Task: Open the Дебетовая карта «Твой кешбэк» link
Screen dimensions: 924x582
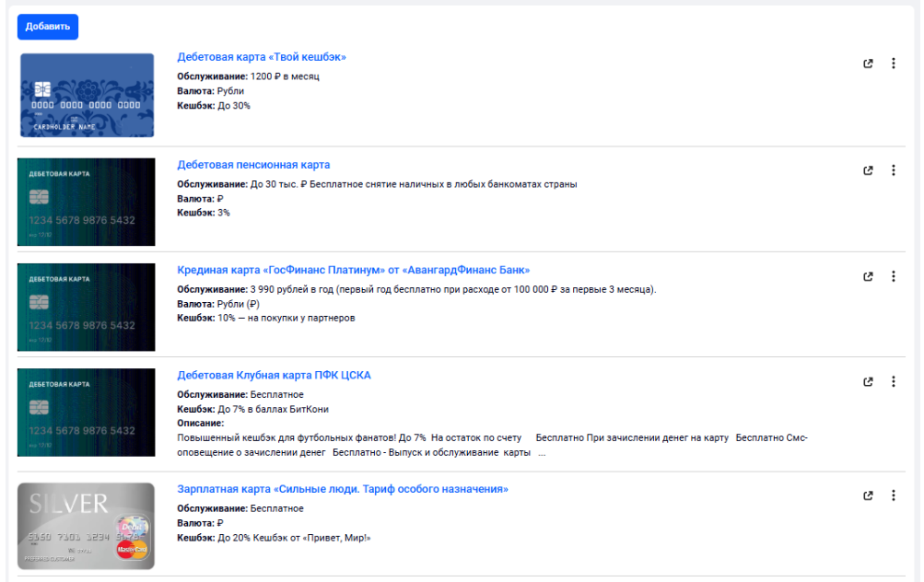Action: coord(262,57)
